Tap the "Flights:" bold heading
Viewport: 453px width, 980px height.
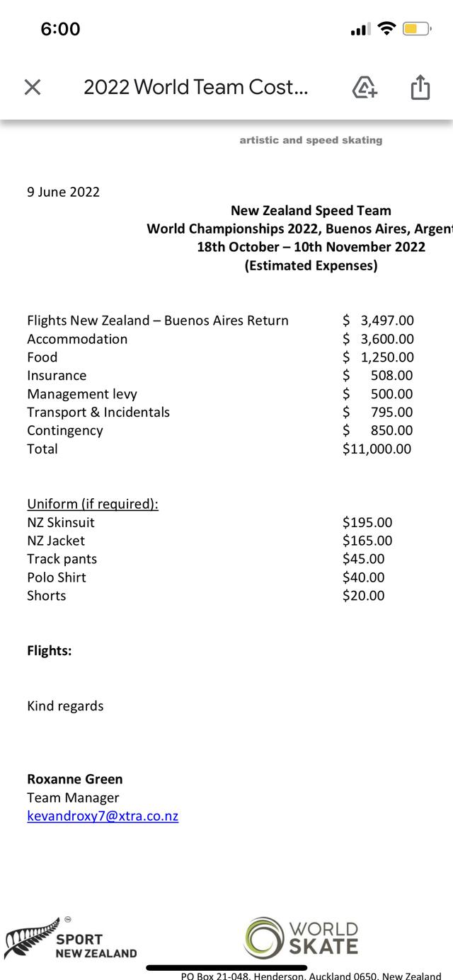tap(50, 650)
